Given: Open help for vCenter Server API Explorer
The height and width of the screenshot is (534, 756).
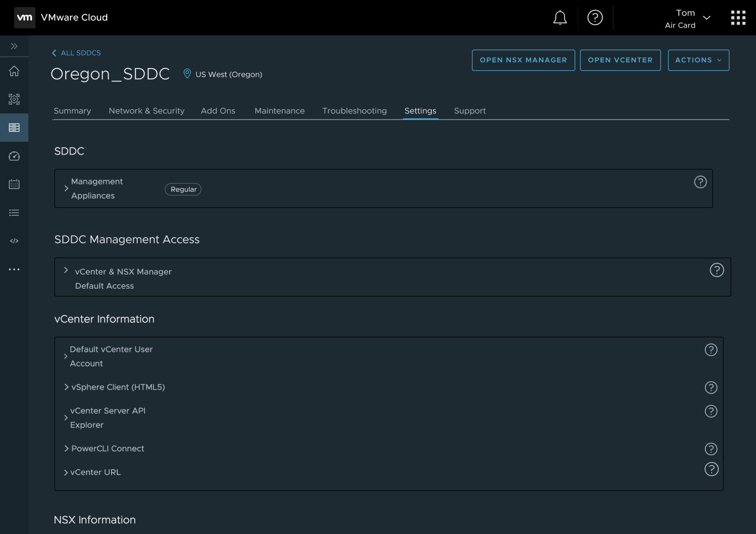Looking at the screenshot, I should (x=711, y=411).
